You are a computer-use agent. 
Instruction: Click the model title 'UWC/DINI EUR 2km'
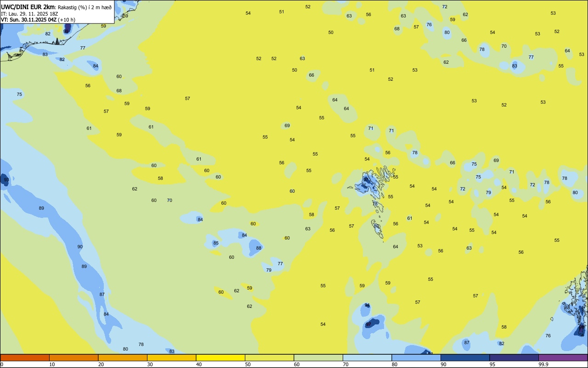(x=28, y=7)
